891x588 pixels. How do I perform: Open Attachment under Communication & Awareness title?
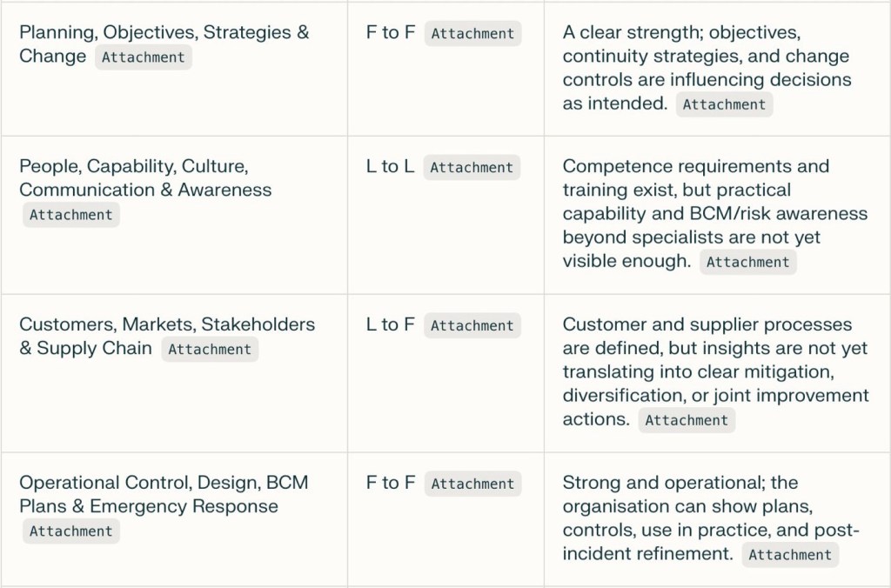tap(70, 215)
